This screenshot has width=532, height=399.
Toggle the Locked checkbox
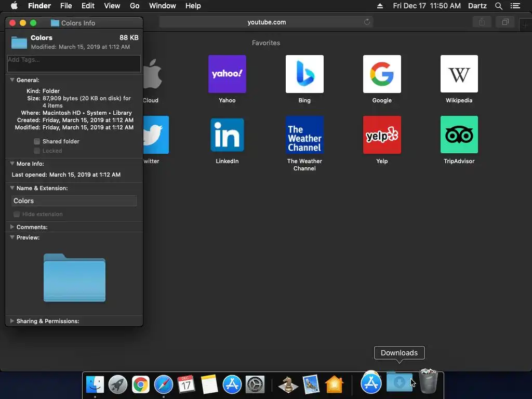(37, 151)
